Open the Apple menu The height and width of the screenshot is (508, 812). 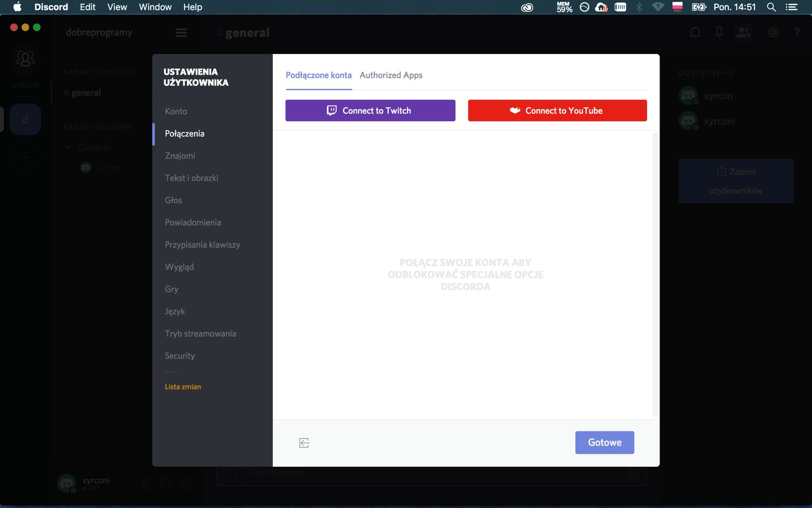pyautogui.click(x=17, y=7)
